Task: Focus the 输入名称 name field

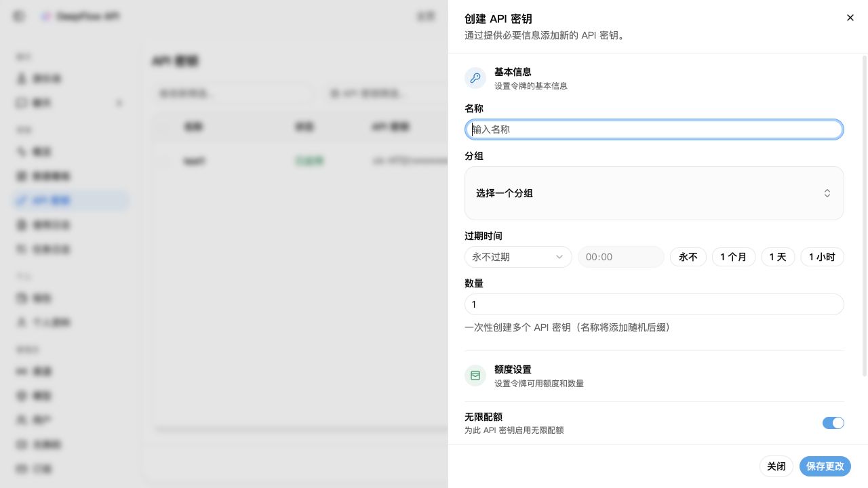Action: pos(654,129)
